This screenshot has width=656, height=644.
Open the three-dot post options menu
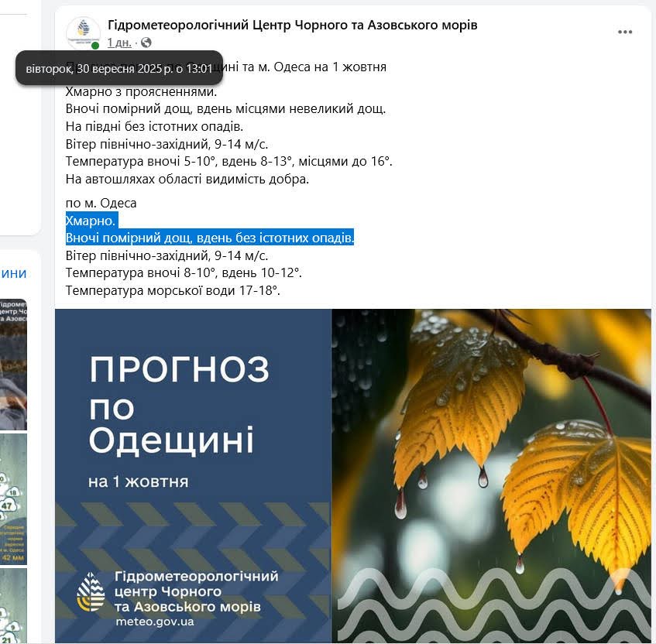[625, 32]
